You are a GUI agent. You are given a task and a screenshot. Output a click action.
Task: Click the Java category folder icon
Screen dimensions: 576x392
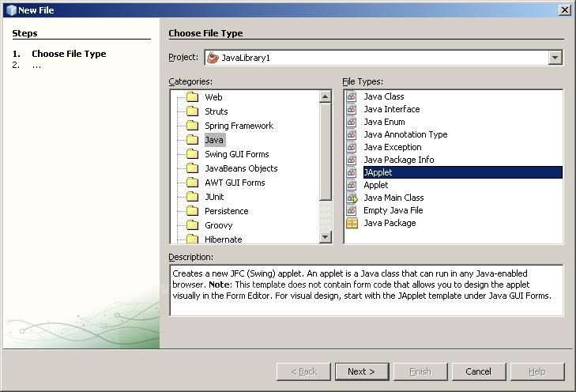click(x=192, y=140)
